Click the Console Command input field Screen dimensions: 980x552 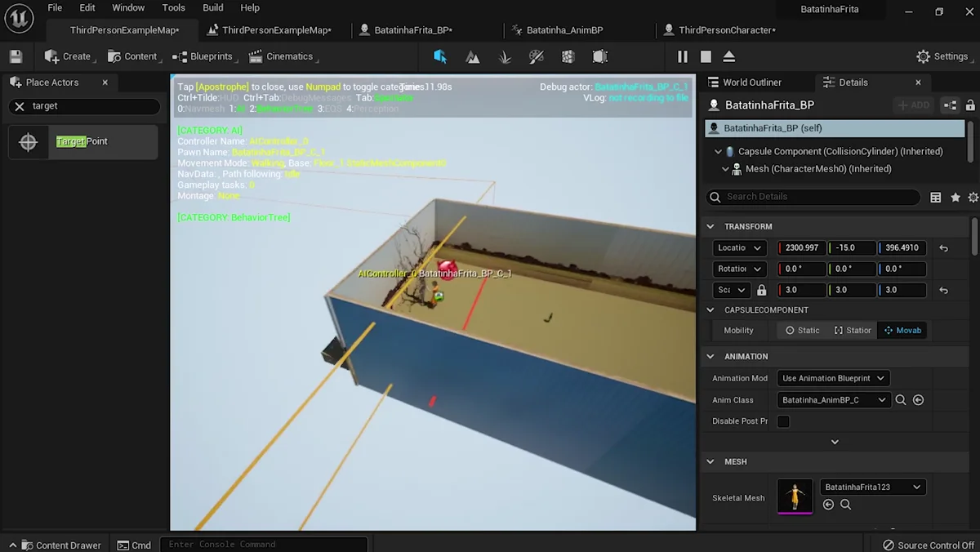pyautogui.click(x=265, y=545)
